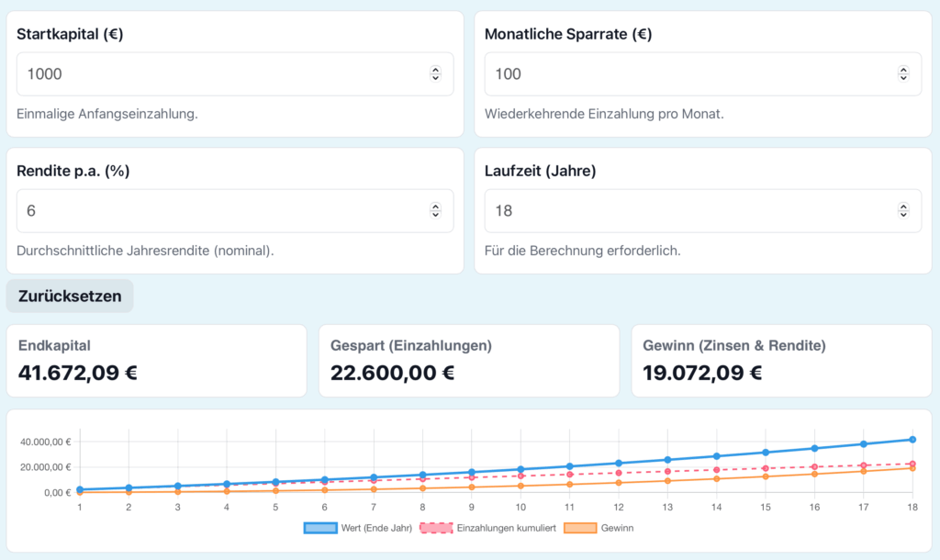Increase Startkapital using the up stepper arrow

(x=435, y=68)
